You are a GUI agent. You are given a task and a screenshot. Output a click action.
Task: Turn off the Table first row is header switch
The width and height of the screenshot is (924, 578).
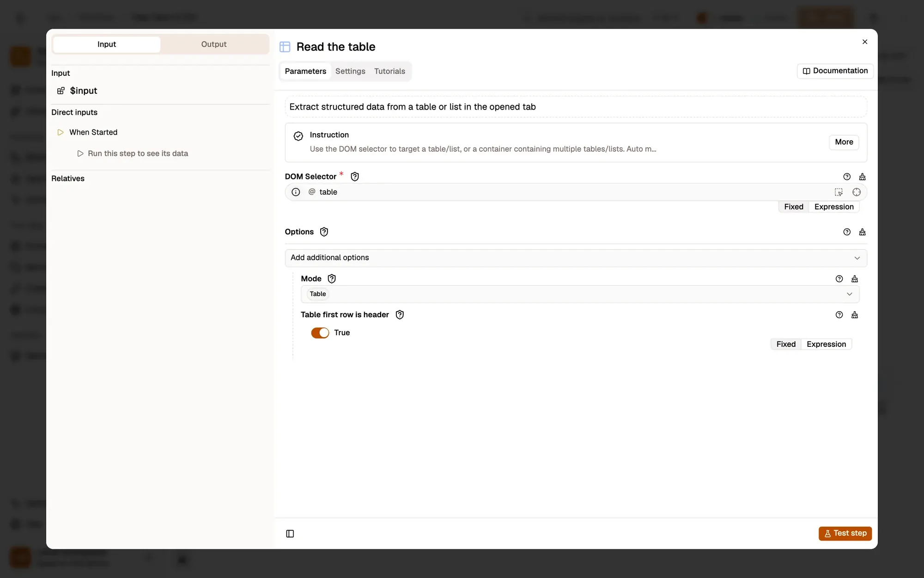pyautogui.click(x=320, y=333)
